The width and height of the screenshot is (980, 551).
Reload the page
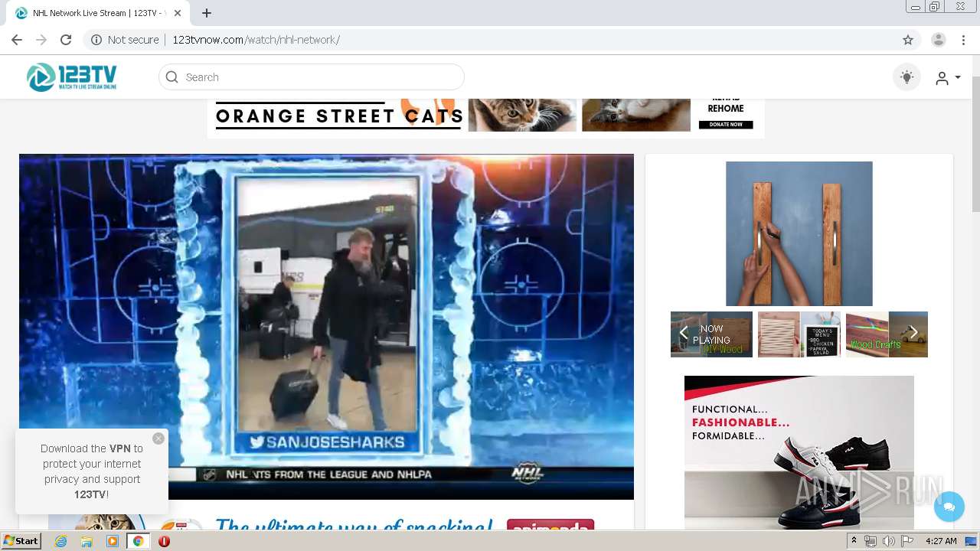click(66, 40)
